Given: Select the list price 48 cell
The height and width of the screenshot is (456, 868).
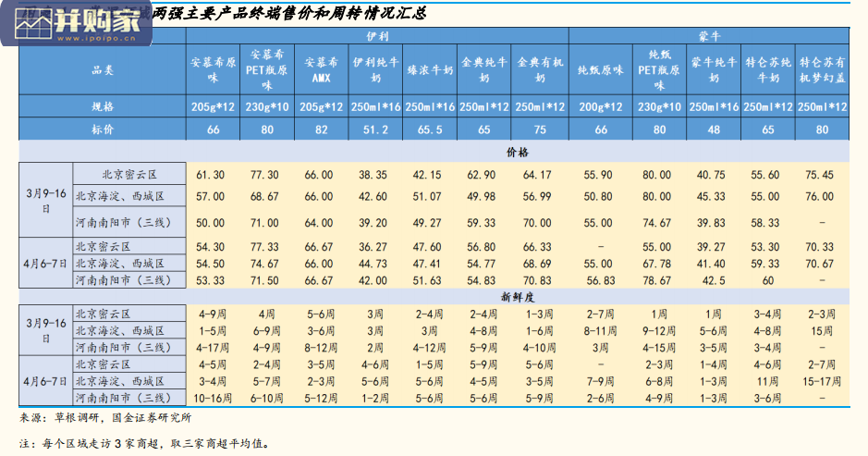Looking at the screenshot, I should point(714,130).
